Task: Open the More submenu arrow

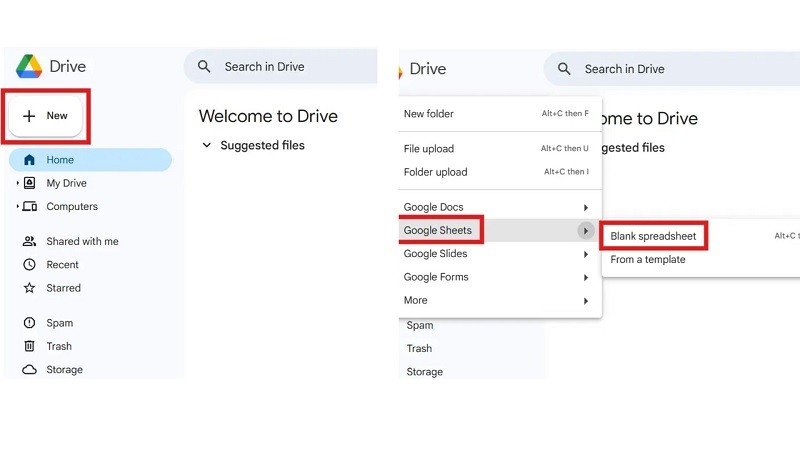Action: click(586, 301)
